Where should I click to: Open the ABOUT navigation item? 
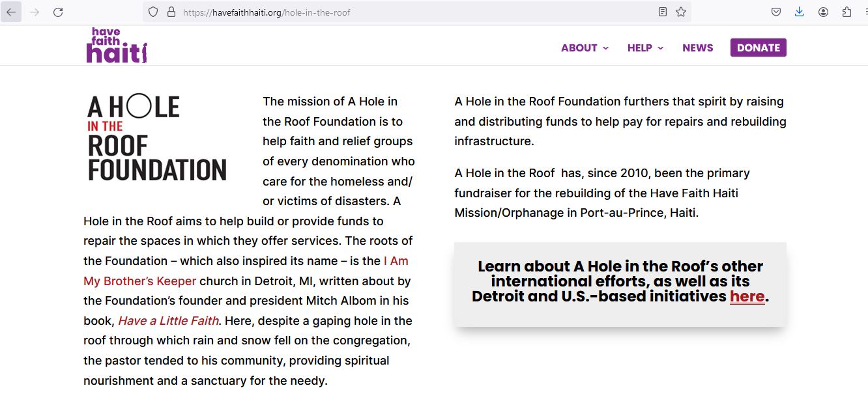point(579,48)
